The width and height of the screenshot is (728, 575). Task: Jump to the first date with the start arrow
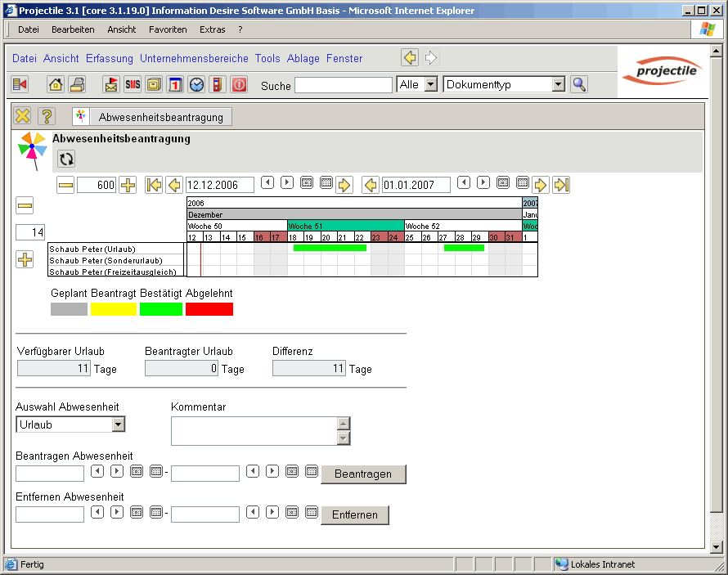click(x=154, y=185)
